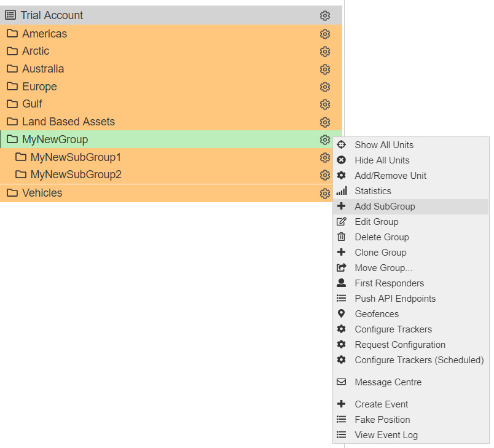
Task: Select Clone Group option
Action: coord(411,253)
